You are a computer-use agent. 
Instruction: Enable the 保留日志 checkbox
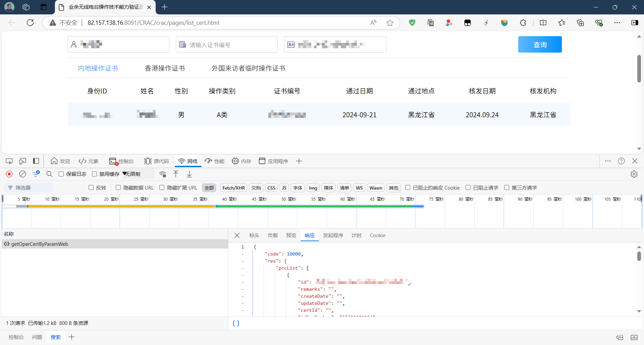click(61, 174)
